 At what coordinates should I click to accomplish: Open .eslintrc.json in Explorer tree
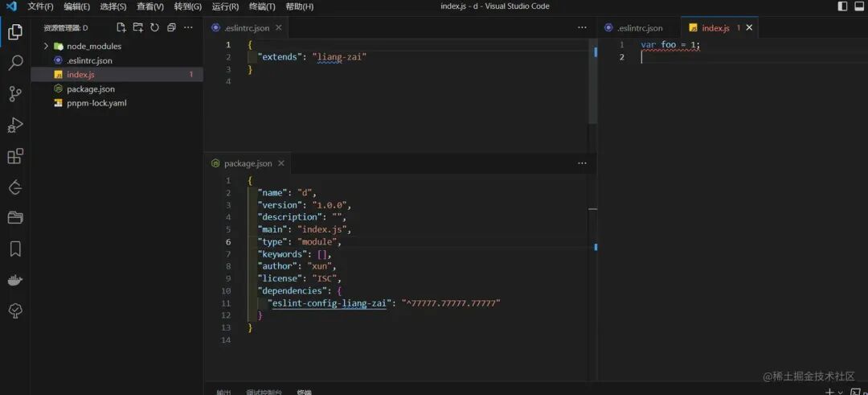point(90,60)
